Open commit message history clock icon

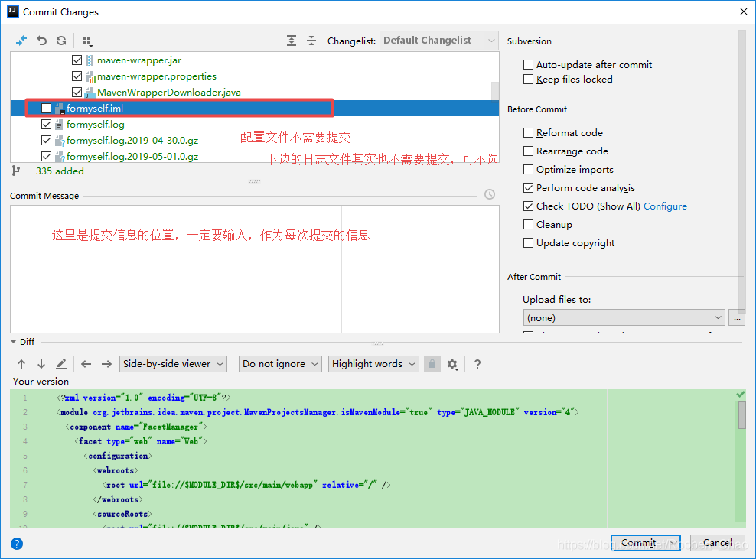pyautogui.click(x=490, y=194)
